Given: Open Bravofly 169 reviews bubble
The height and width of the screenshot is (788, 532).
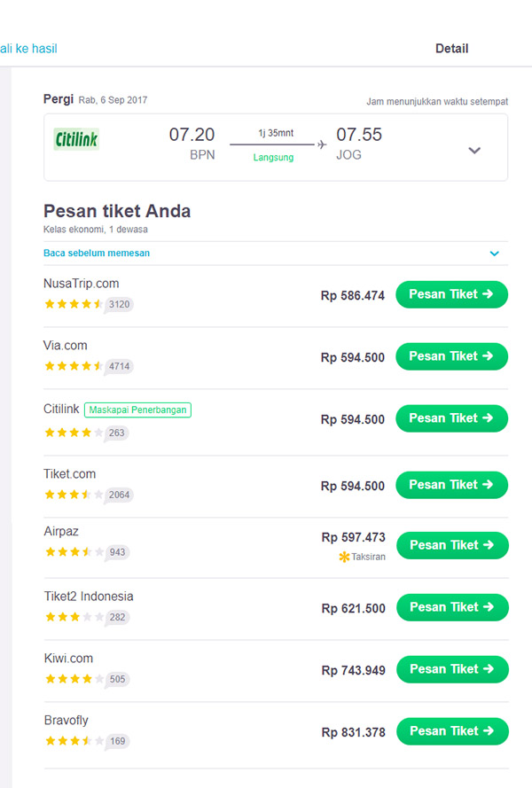Looking at the screenshot, I should tap(116, 741).
